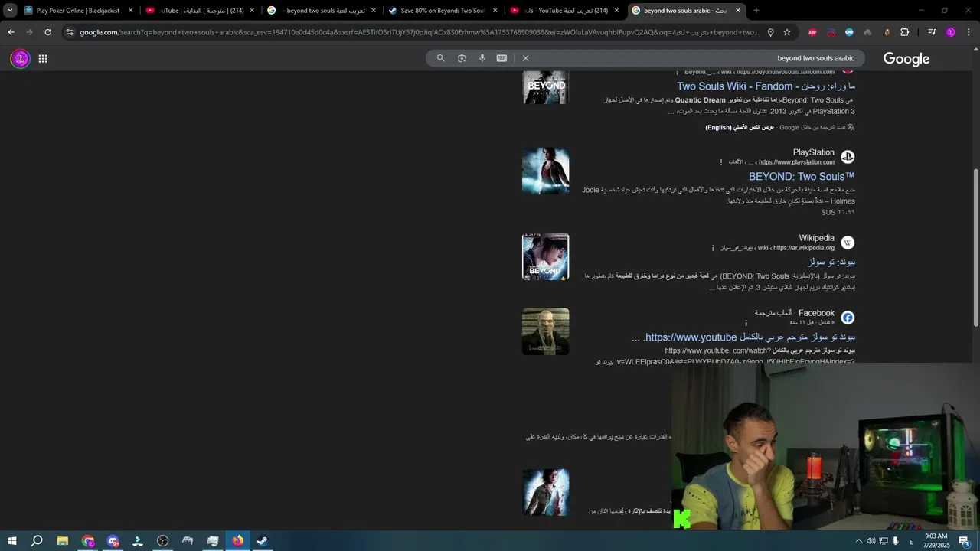This screenshot has width=980, height=551.
Task: Click the forward navigation arrow
Action: tap(29, 32)
